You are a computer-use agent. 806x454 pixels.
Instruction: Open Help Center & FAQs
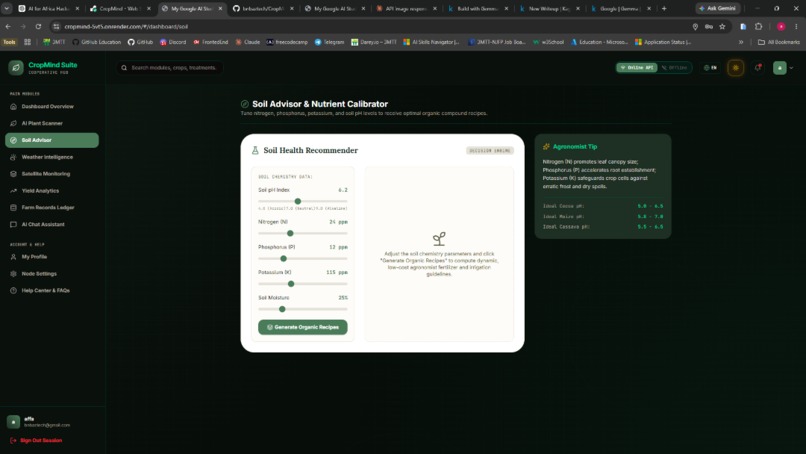tap(45, 291)
